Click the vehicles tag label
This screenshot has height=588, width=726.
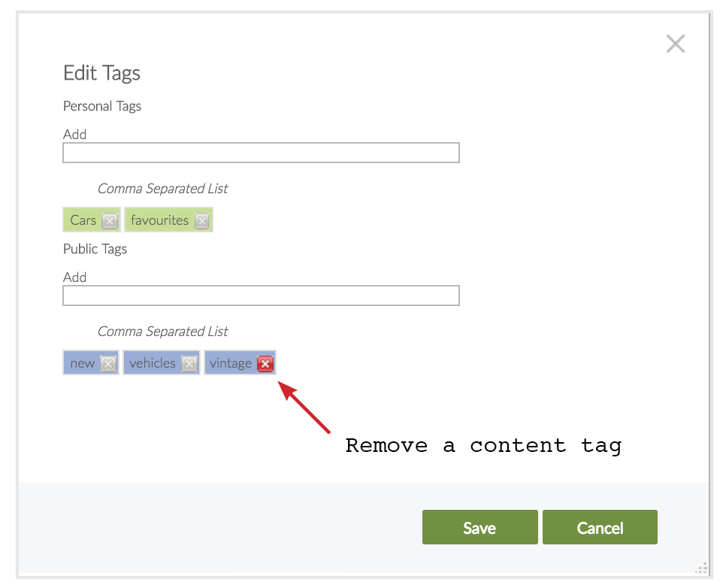click(x=152, y=363)
